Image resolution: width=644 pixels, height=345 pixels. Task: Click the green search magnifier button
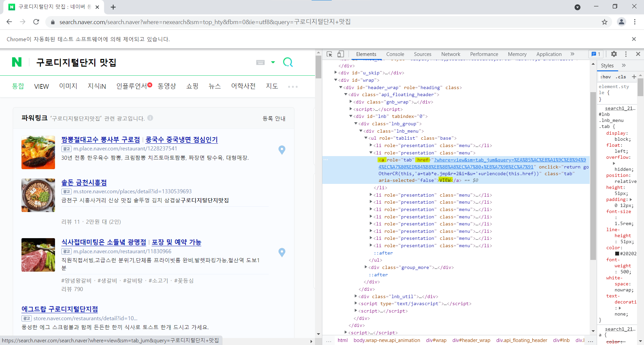pyautogui.click(x=288, y=62)
